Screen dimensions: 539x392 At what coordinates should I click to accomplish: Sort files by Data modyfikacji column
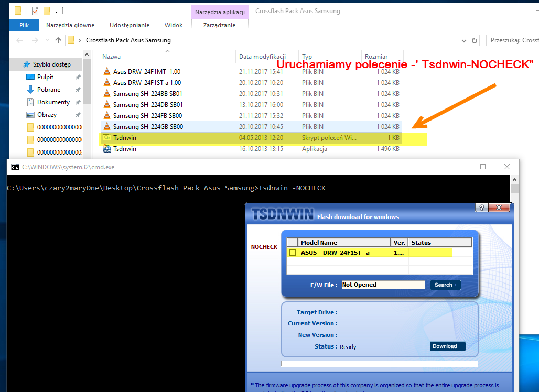pyautogui.click(x=262, y=57)
